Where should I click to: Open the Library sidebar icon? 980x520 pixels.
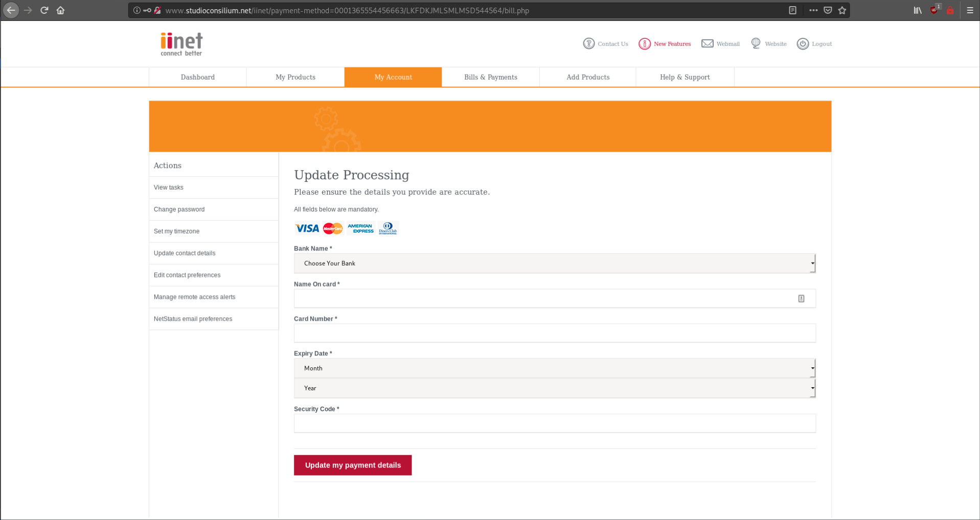click(x=918, y=10)
